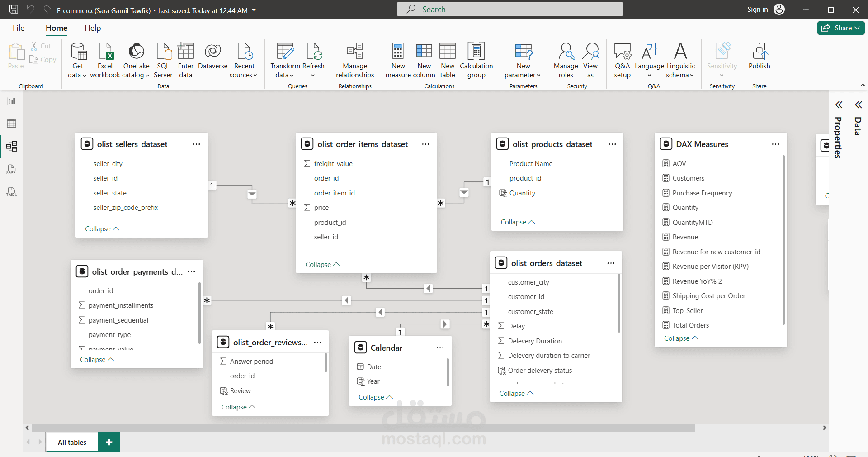
Task: Collapse the Calendar table
Action: pyautogui.click(x=375, y=397)
